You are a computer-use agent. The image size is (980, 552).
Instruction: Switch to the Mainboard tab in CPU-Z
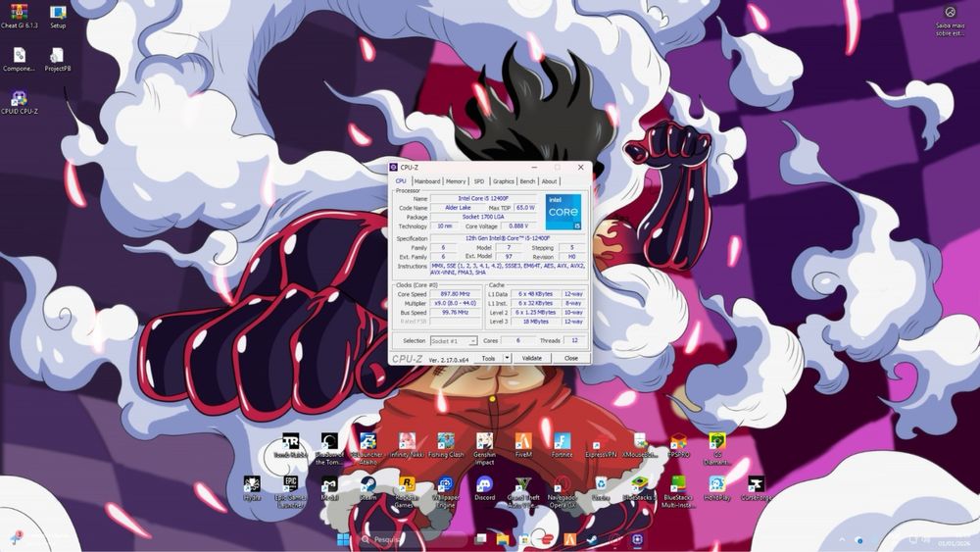(427, 181)
